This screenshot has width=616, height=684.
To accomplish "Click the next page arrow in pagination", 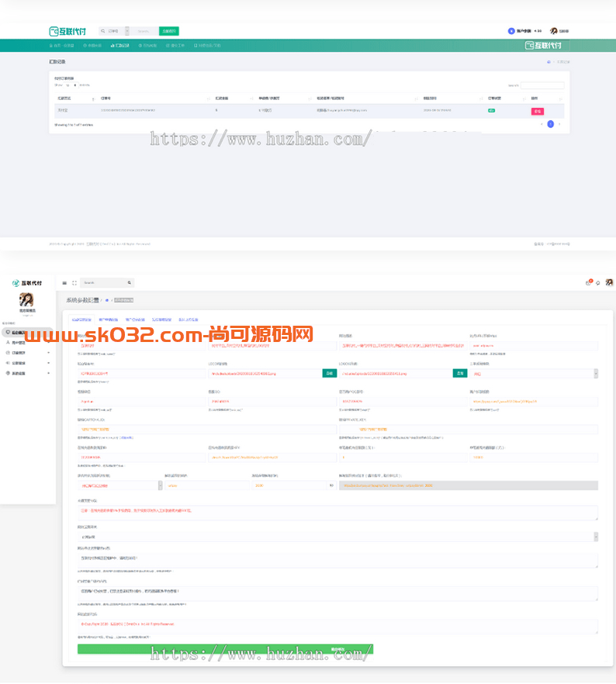I will (x=559, y=124).
